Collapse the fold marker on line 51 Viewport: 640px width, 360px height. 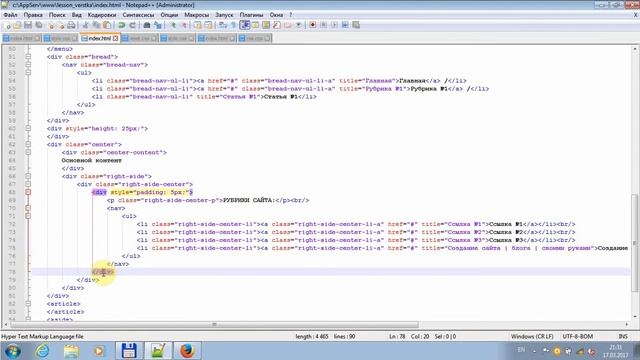pyautogui.click(x=28, y=57)
